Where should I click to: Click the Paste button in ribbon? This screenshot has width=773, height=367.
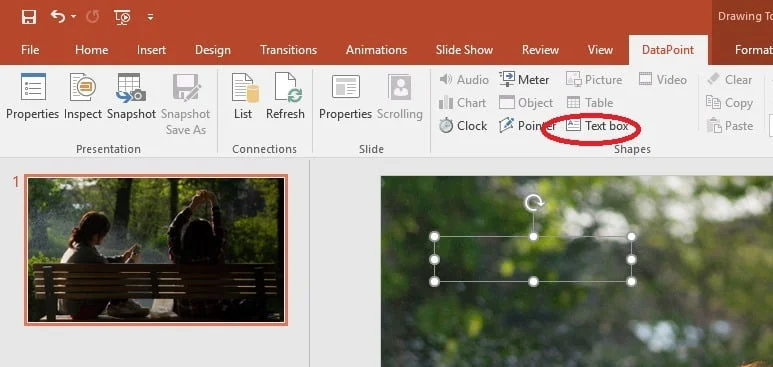point(730,126)
